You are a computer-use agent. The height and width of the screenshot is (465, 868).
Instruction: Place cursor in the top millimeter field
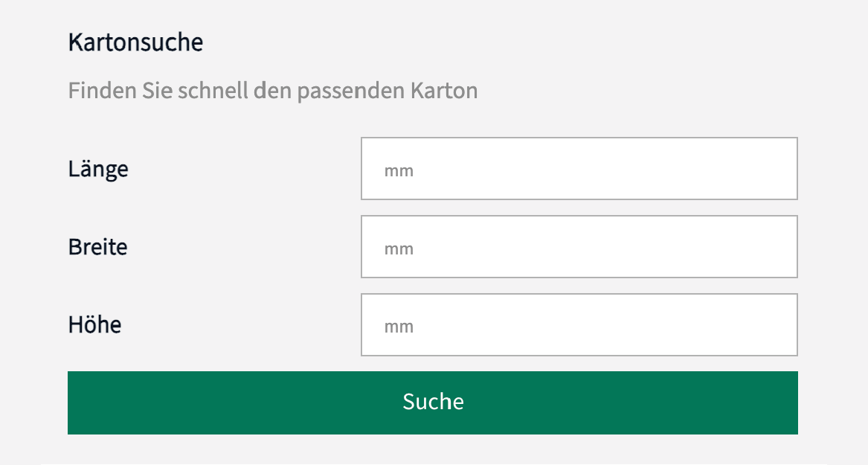(x=579, y=169)
